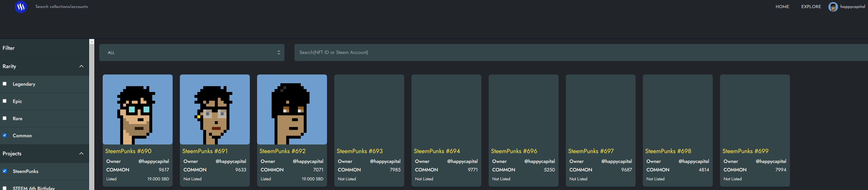
Task: Enable the Rare rarity checkbox
Action: (5, 118)
